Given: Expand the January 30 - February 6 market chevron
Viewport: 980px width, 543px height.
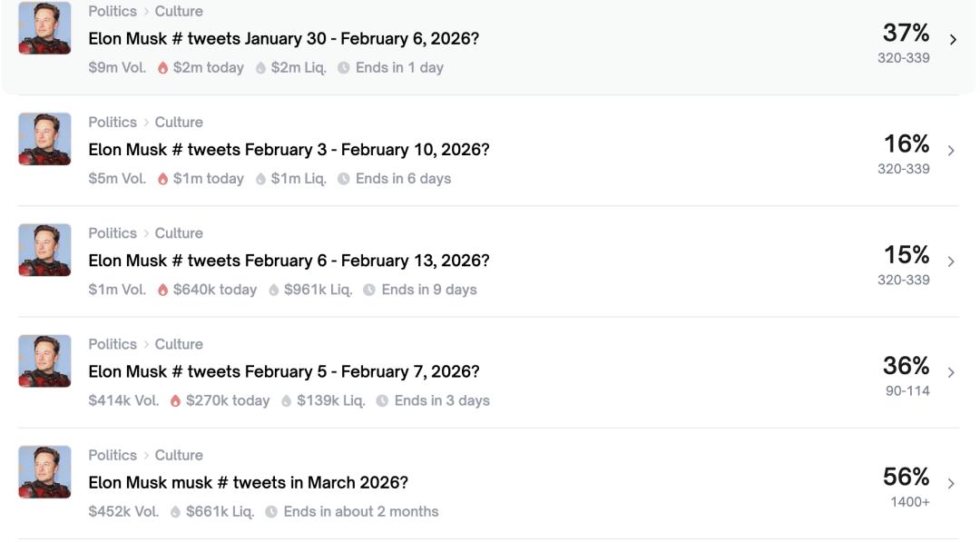Looking at the screenshot, I should pos(953,40).
